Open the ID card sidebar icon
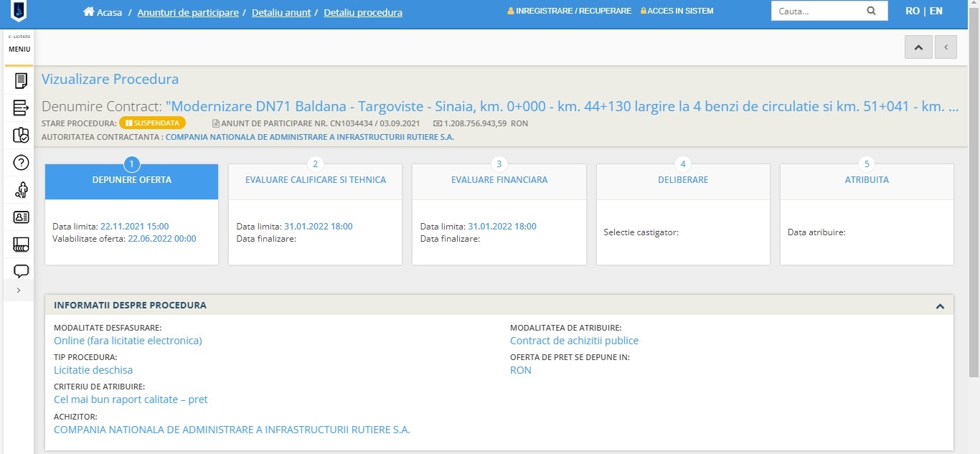 point(21,217)
